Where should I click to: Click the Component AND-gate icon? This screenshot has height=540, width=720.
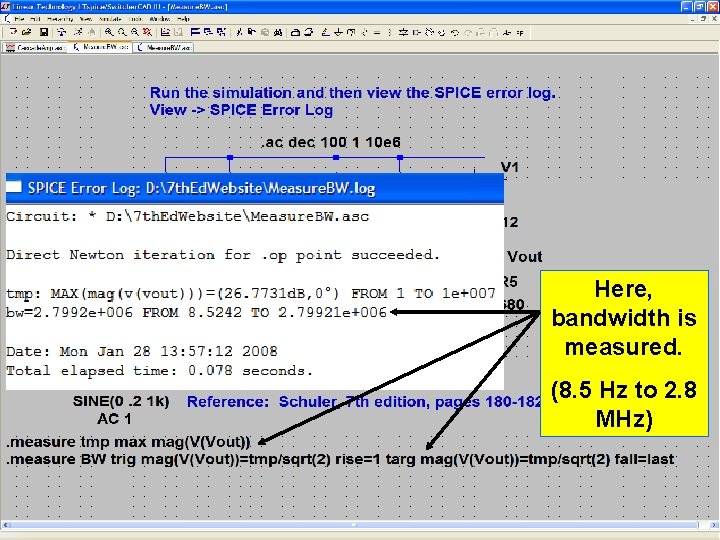[416, 32]
